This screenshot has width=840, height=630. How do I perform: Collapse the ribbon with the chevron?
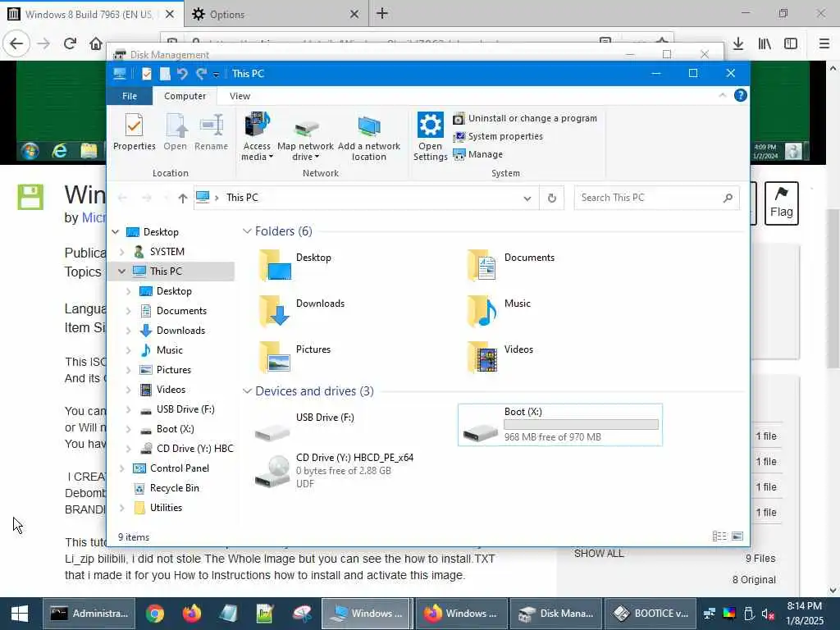pos(722,95)
